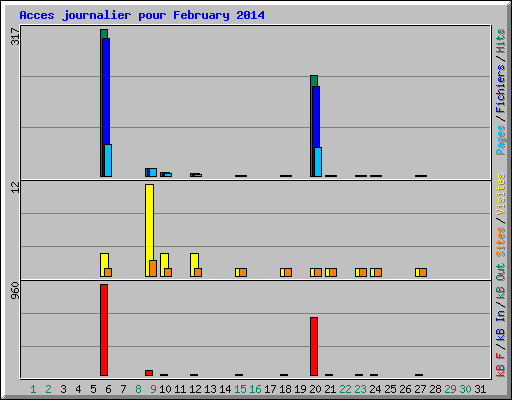Click the day label '20' on x-axis
This screenshot has width=512, height=400.
pyautogui.click(x=315, y=389)
